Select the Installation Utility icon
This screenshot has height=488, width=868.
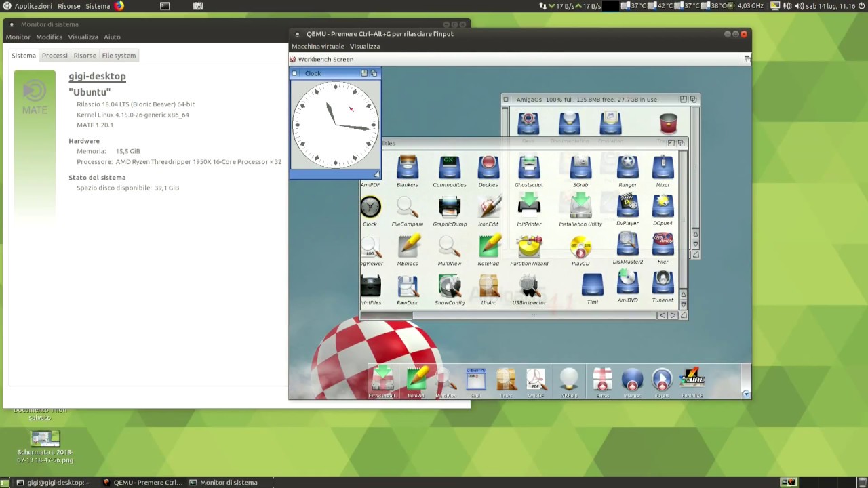click(580, 205)
